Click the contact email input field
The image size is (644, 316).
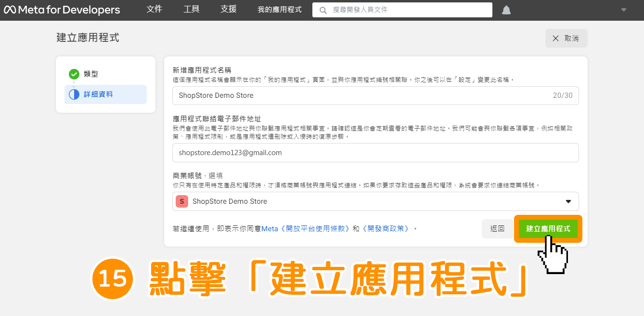tap(375, 153)
